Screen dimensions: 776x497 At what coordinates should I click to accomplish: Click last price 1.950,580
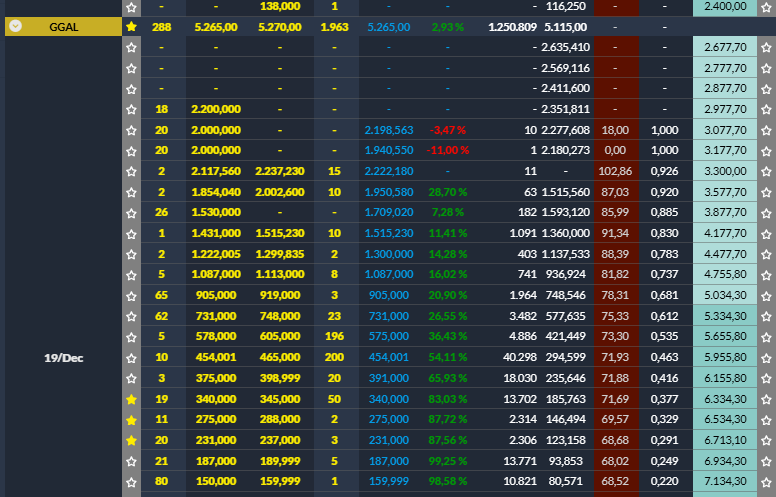(388, 192)
